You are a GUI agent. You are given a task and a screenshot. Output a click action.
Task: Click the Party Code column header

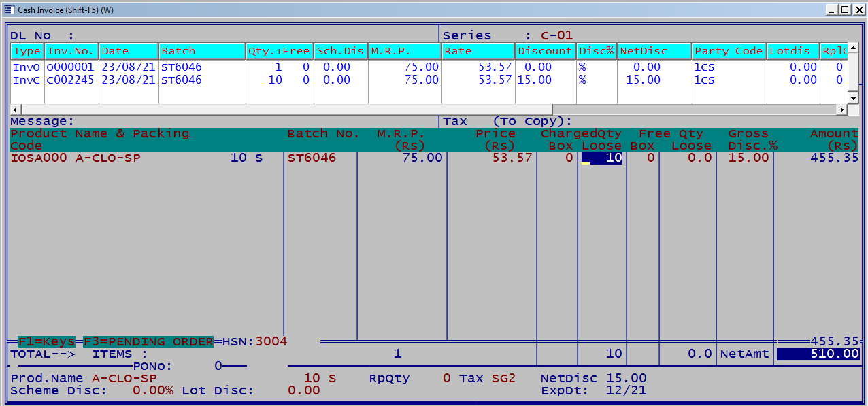729,51
